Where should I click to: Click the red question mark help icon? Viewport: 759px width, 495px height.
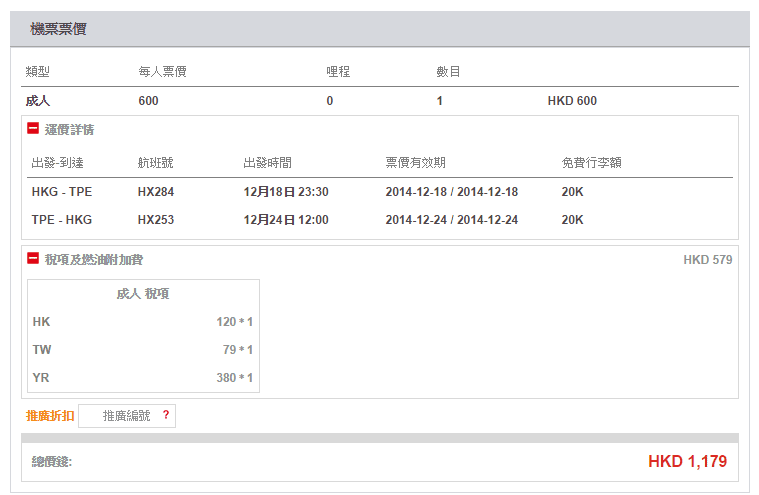[x=166, y=415]
